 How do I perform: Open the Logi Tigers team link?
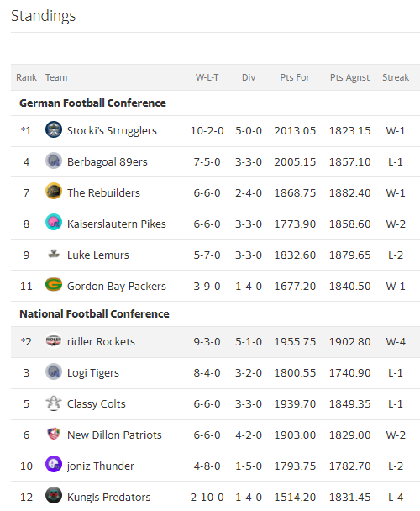[x=93, y=373]
